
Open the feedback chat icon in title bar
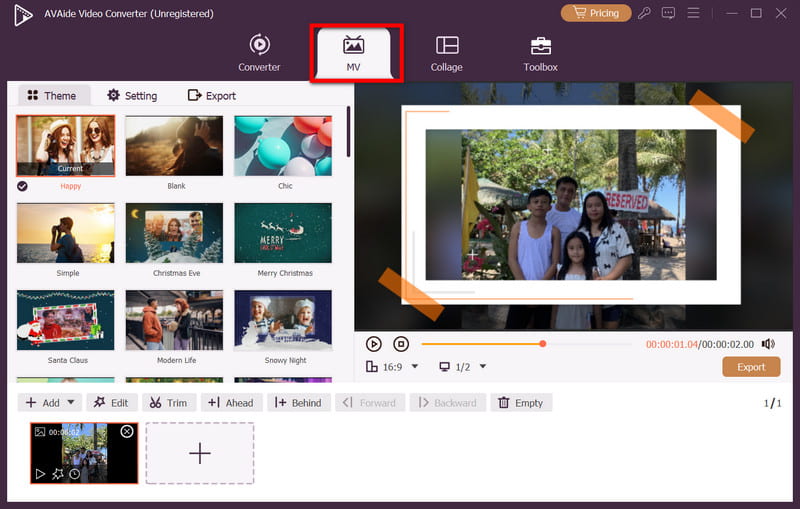pos(668,13)
